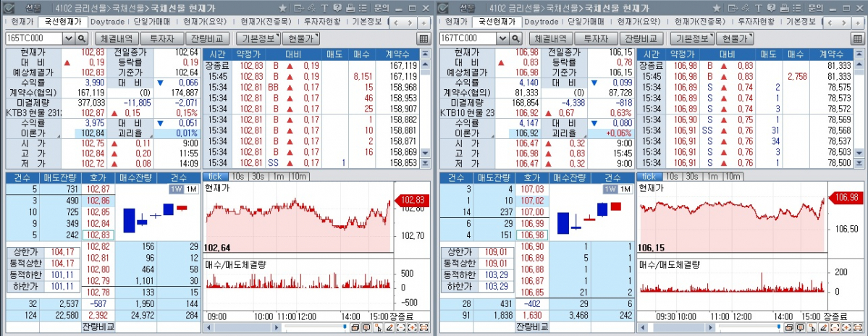Open the symbol dropdown arrow beside 167TC000

[x=502, y=38]
